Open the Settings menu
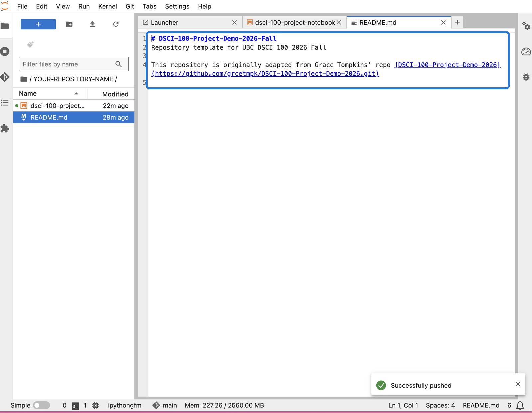Viewport: 532px width, 413px height. (x=177, y=6)
